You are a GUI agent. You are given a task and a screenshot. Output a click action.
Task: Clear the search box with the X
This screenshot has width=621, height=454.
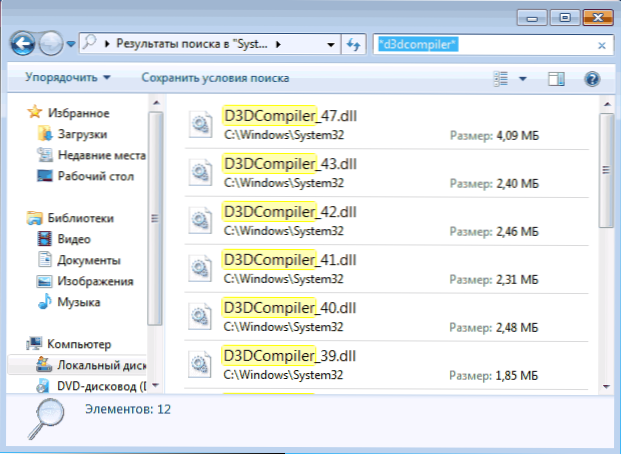click(x=602, y=45)
